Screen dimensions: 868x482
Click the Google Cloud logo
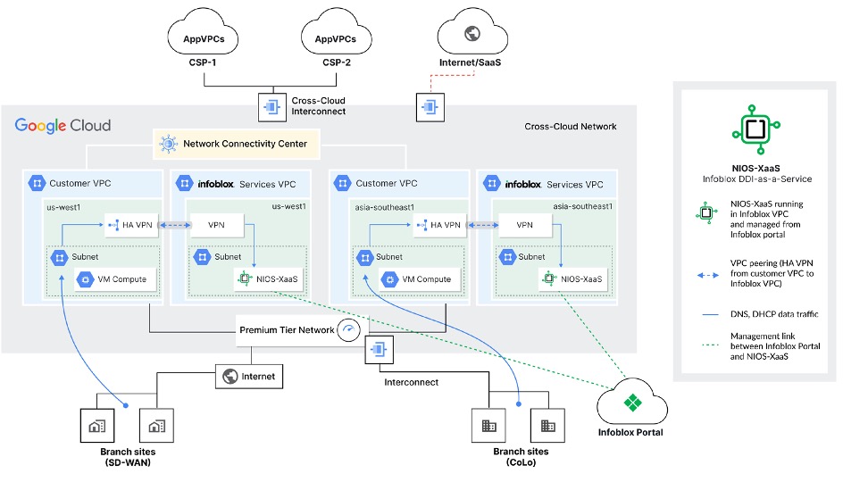tap(63, 126)
